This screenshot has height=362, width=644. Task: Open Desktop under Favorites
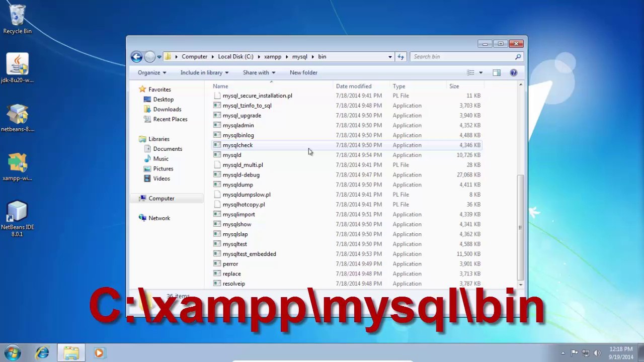pyautogui.click(x=163, y=100)
